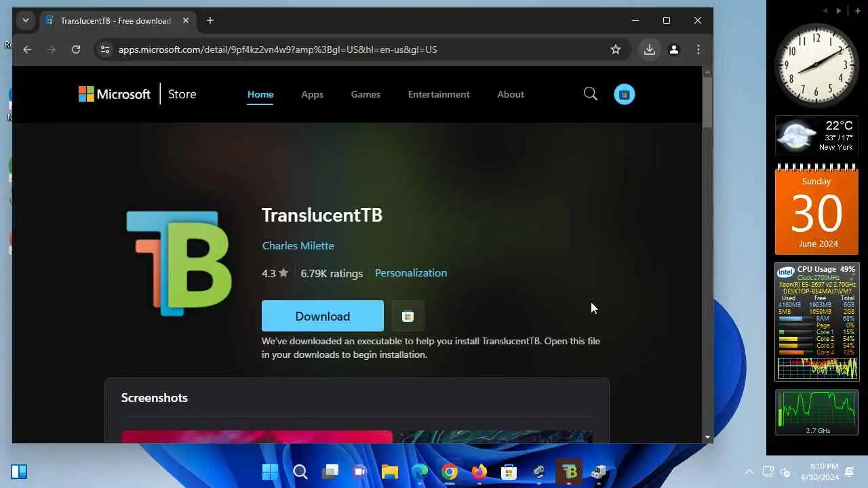
Task: Open the Apps section
Action: click(x=312, y=94)
